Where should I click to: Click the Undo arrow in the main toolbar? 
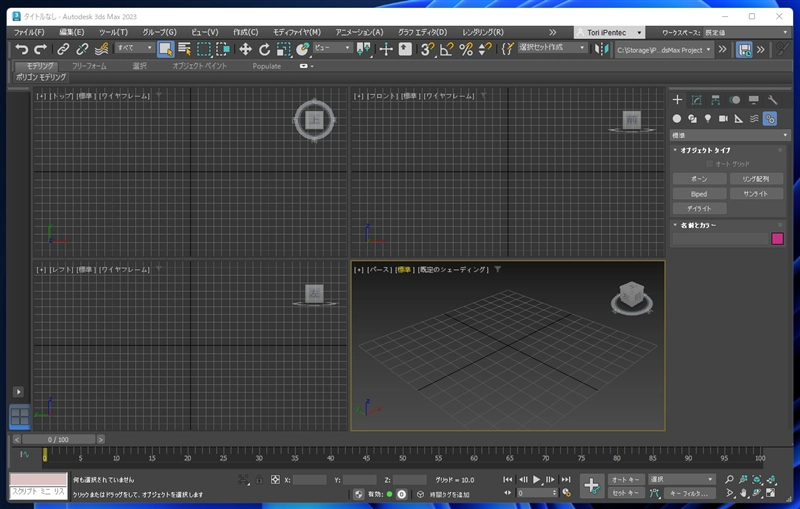click(21, 49)
